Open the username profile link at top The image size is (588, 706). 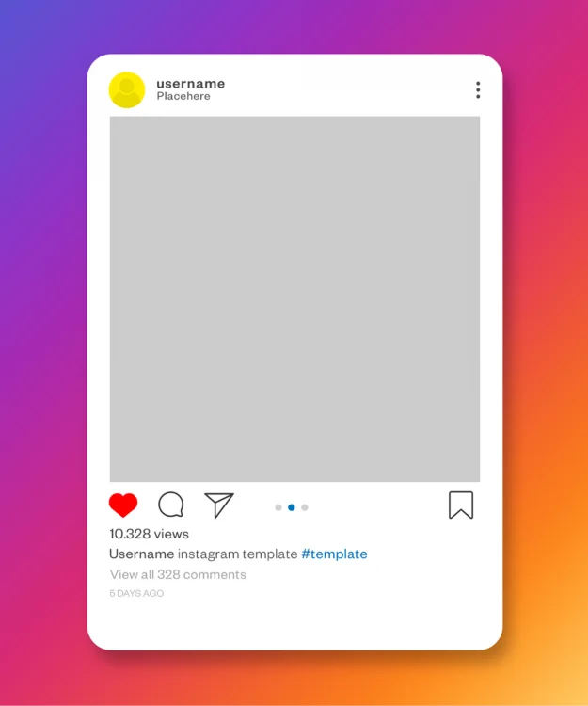(191, 84)
